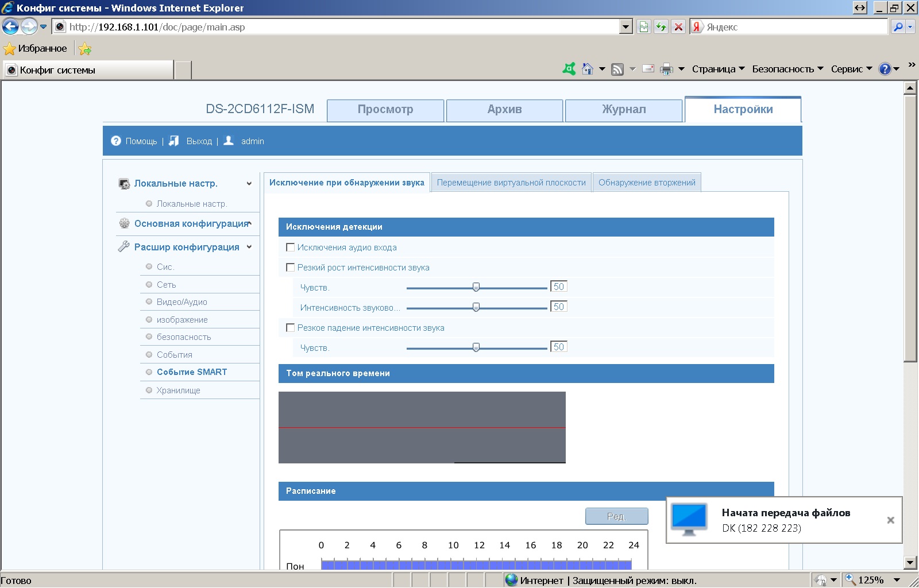Click the admin user icon
919x588 pixels.
pyautogui.click(x=229, y=141)
